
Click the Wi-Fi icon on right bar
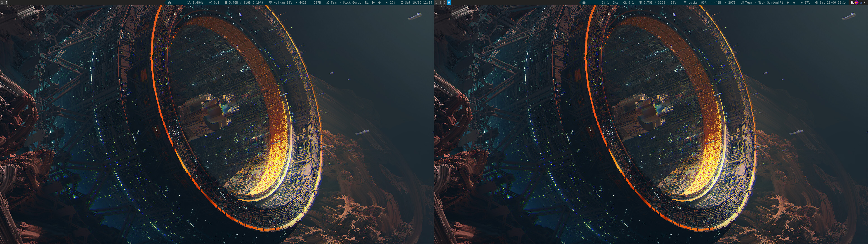(685, 3)
